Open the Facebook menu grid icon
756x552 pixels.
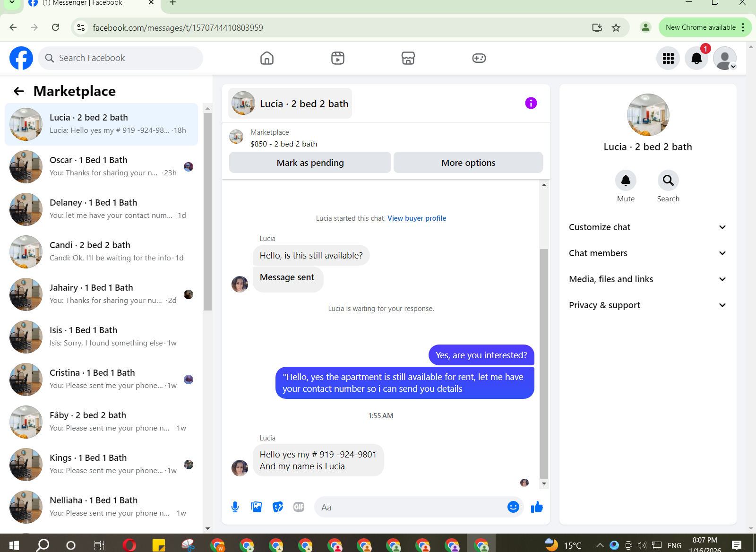[x=668, y=58]
